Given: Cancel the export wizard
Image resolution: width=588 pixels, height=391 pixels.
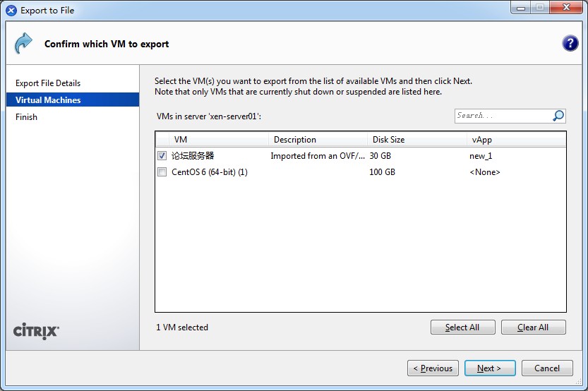Looking at the screenshot, I should point(547,368).
